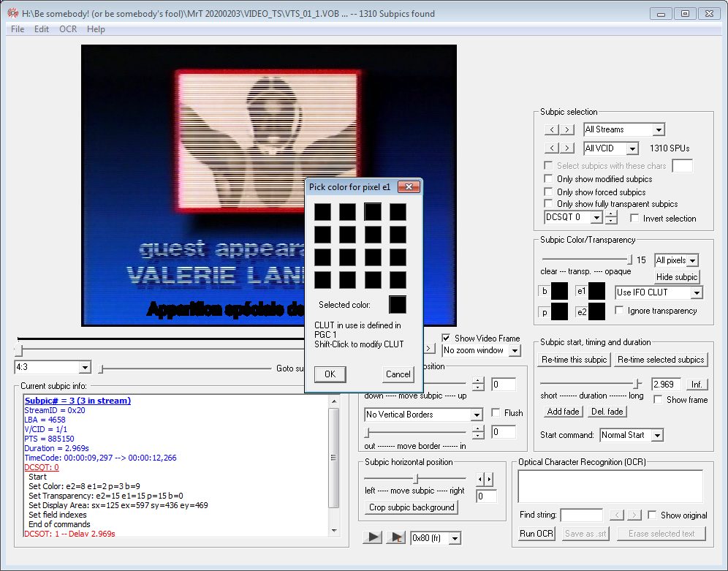Screen dimensions: 728x571
Task: Open the Normal Start command dropdown
Action: [x=657, y=436]
